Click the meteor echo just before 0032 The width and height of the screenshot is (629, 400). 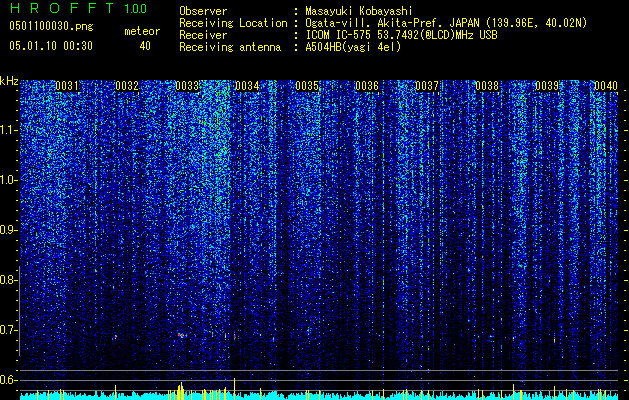tap(115, 337)
